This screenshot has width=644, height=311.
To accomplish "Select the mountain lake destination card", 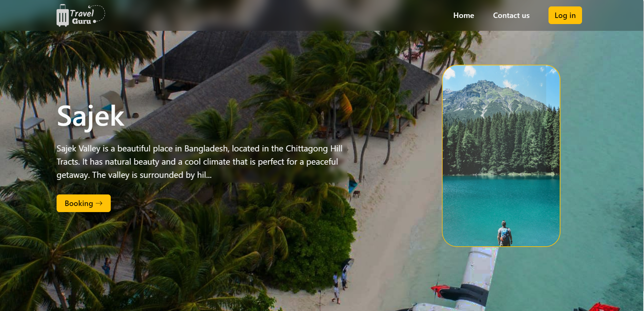I will [x=501, y=156].
